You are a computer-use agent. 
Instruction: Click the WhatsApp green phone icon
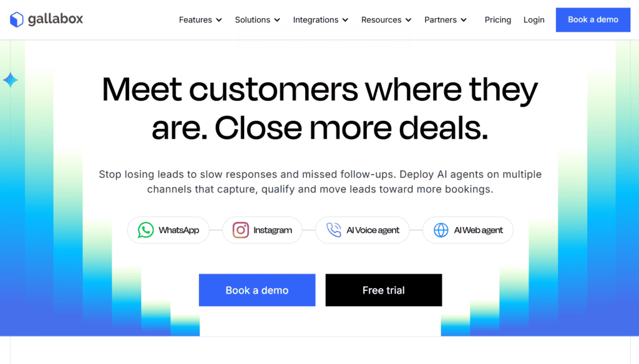click(145, 230)
